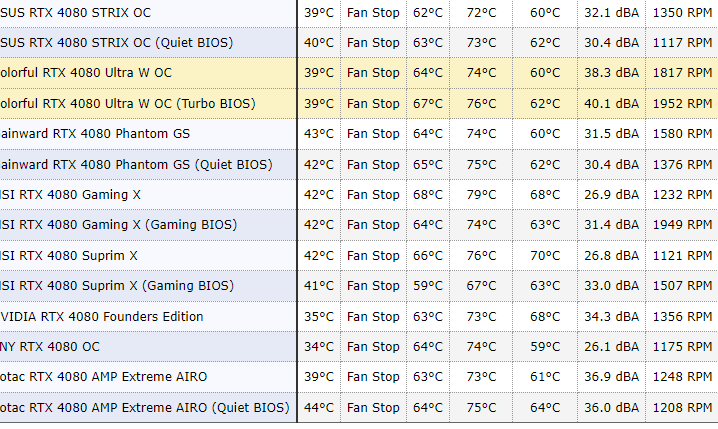Click the 1949 RPM value cell

(679, 225)
